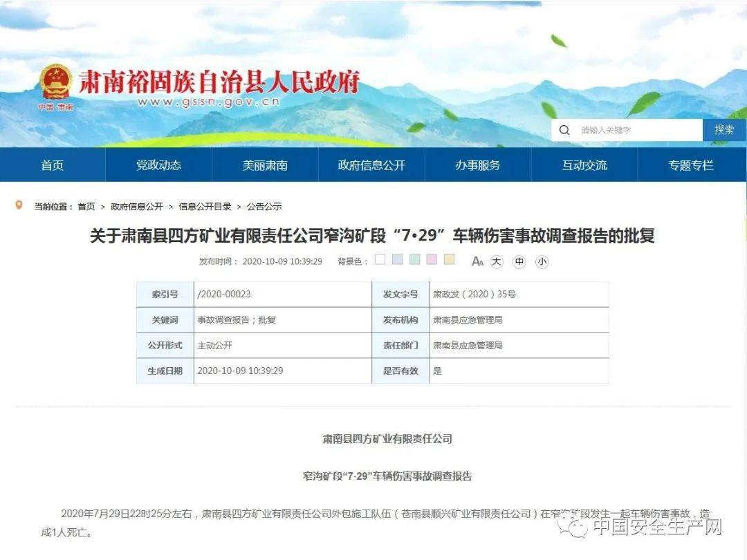
Task: Go to 办事服务 menu item
Action: tap(478, 165)
